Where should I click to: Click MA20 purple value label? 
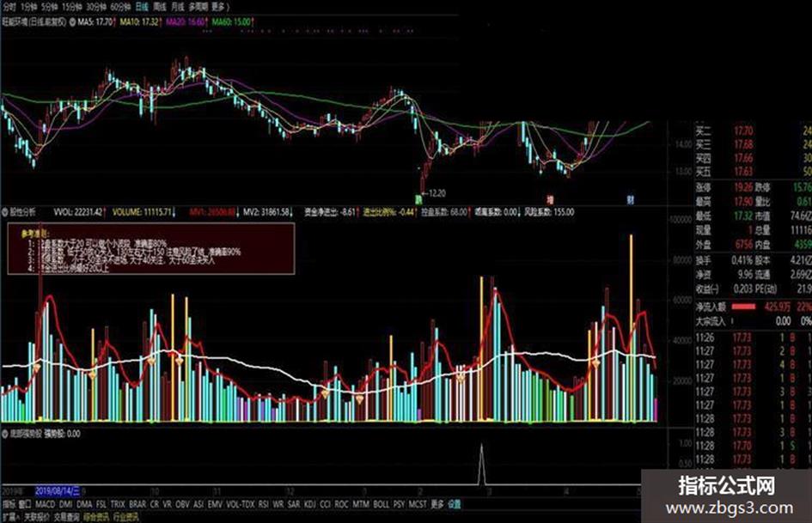[x=185, y=22]
